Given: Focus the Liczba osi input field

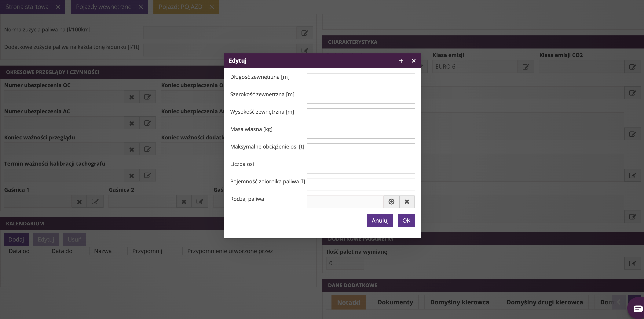Looking at the screenshot, I should coord(360,167).
